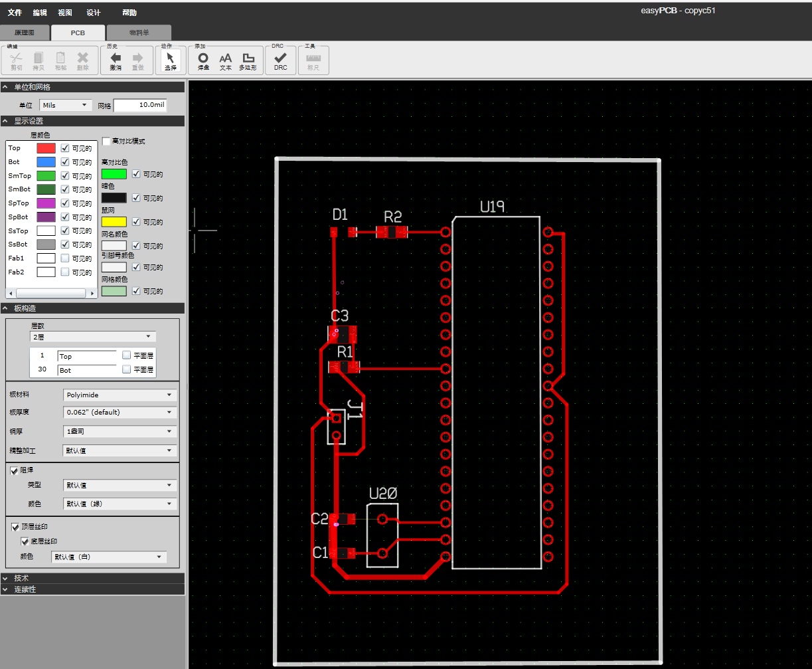This screenshot has width=812, height=669.
Task: Click the U20 component label
Action: [382, 494]
